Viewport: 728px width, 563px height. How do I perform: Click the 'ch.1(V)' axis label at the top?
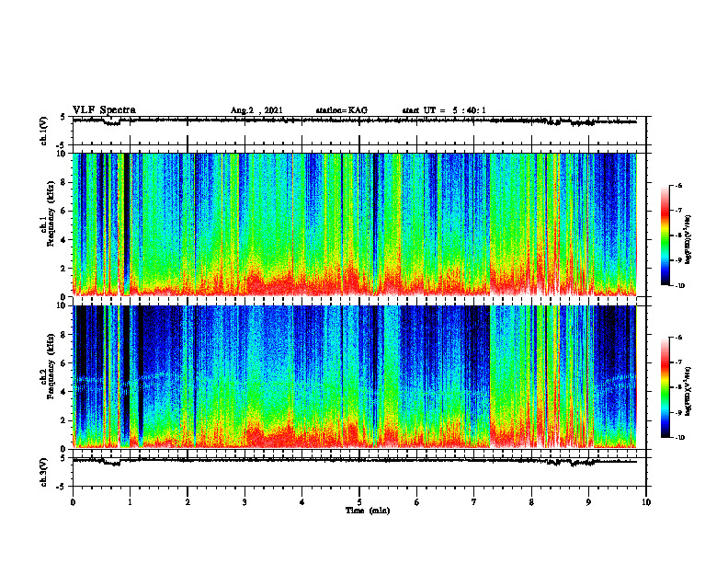(x=44, y=131)
